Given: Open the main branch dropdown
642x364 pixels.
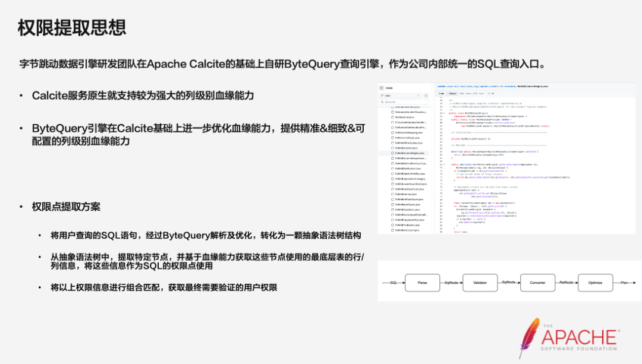Looking at the screenshot, I should click(x=401, y=96).
